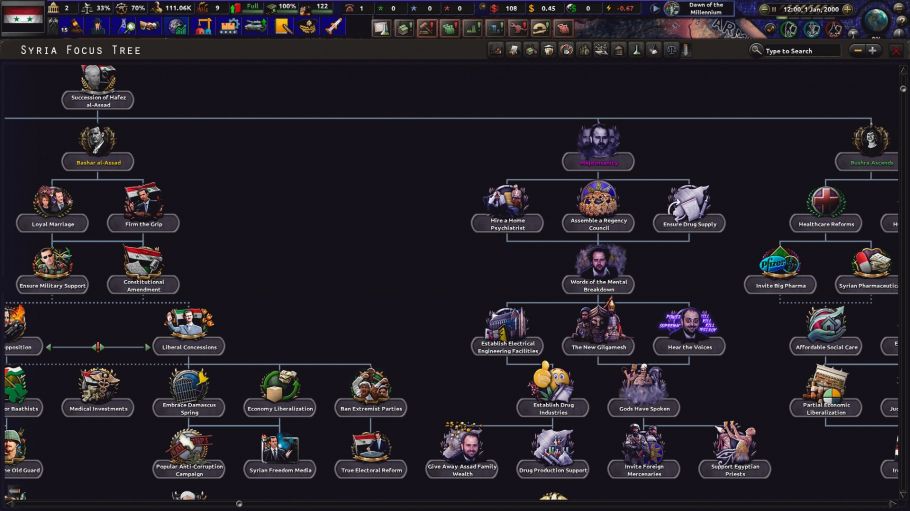Screen dimensions: 910x511
Task: Click the globe map icon top right
Action: click(875, 20)
